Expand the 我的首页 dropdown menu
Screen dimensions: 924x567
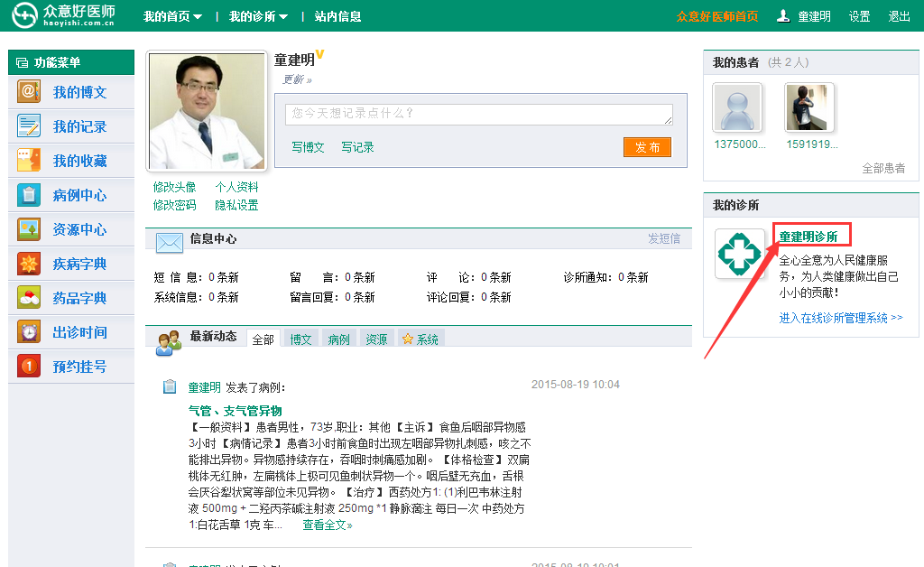(172, 16)
